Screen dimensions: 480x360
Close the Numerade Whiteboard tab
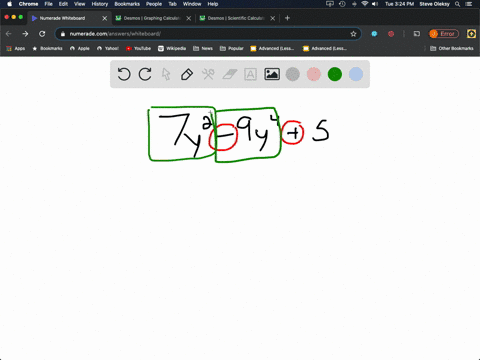point(105,18)
